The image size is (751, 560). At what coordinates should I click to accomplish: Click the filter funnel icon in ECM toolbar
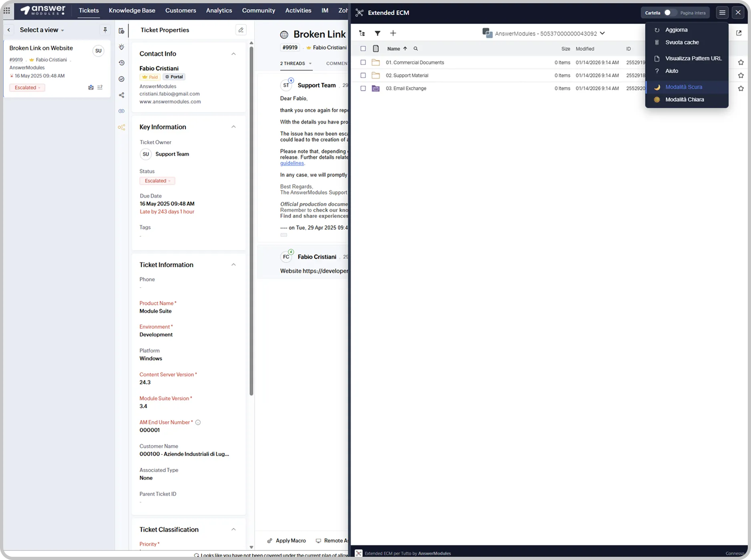pos(377,34)
